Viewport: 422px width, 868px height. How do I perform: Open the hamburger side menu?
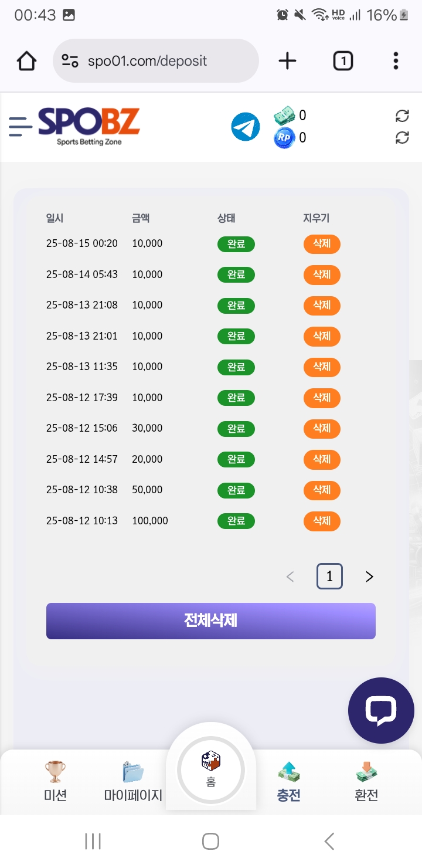point(20,127)
